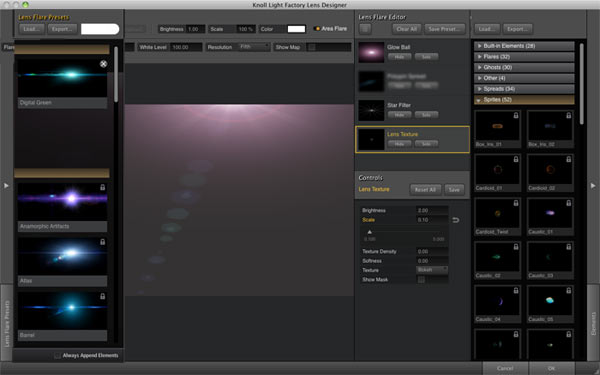This screenshot has width=600, height=375.
Task: Enable the Show Mask checkbox
Action: (x=421, y=280)
